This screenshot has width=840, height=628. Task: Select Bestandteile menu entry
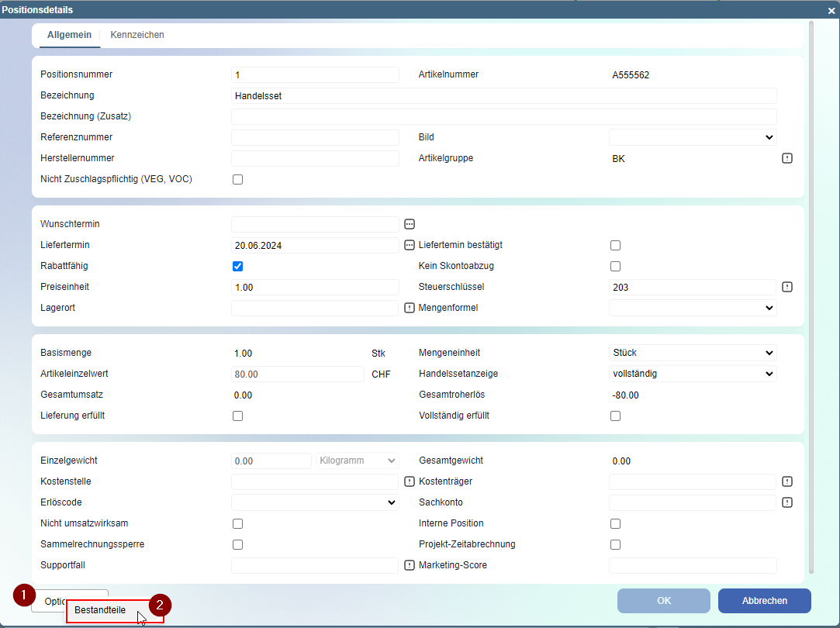click(101, 610)
